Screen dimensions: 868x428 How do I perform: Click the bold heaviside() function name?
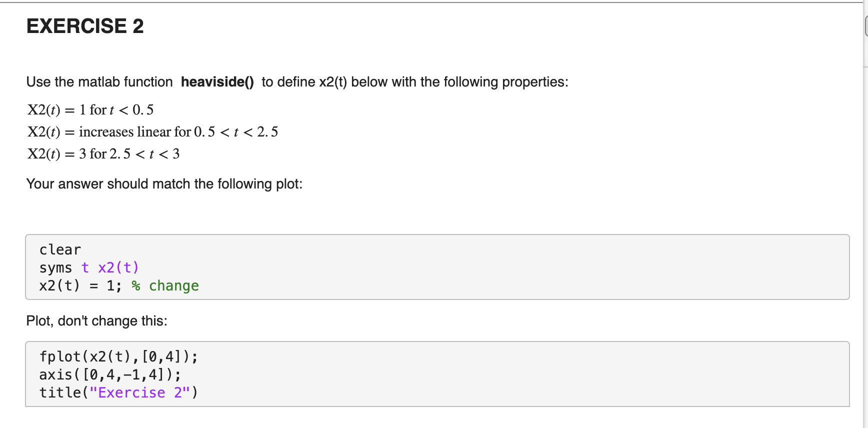[x=217, y=82]
